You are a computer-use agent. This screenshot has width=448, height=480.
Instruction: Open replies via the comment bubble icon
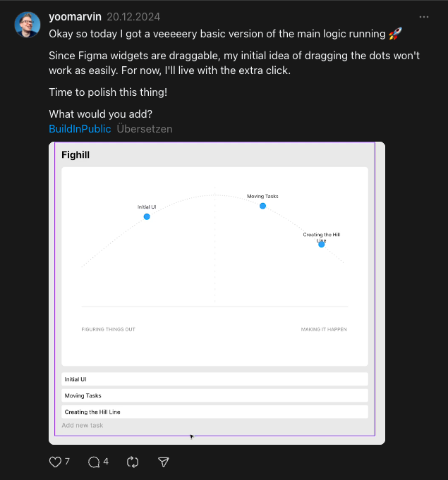(x=93, y=462)
